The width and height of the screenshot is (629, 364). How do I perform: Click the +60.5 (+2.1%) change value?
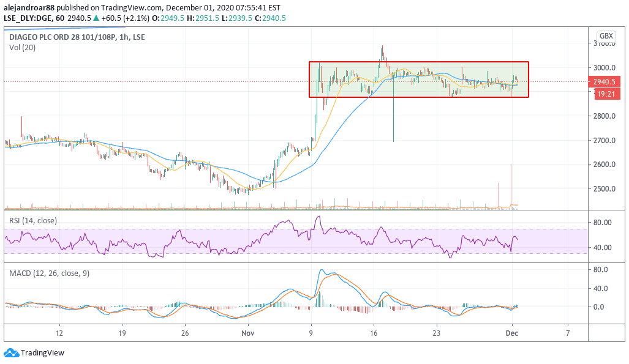(x=125, y=18)
